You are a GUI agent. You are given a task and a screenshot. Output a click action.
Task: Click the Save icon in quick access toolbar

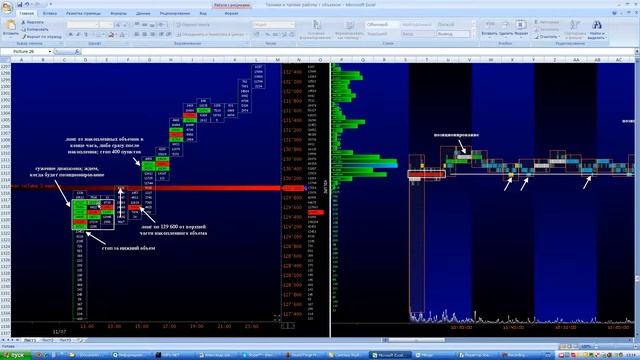(x=20, y=4)
